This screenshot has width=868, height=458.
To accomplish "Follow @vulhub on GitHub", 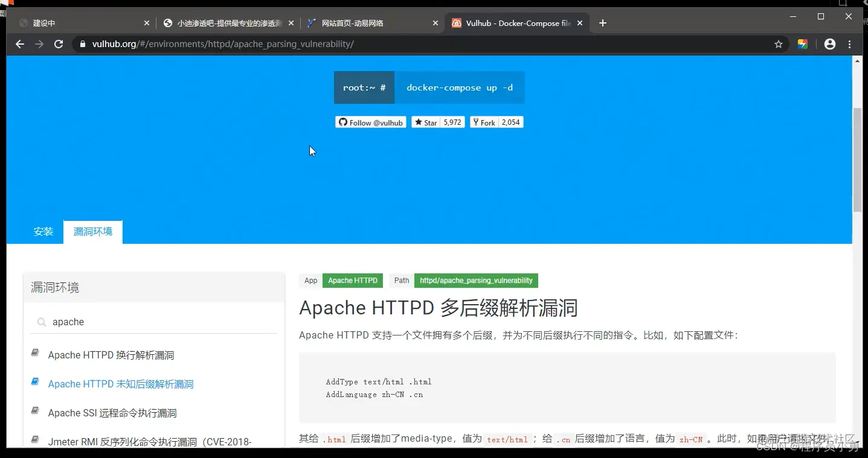I will (371, 122).
